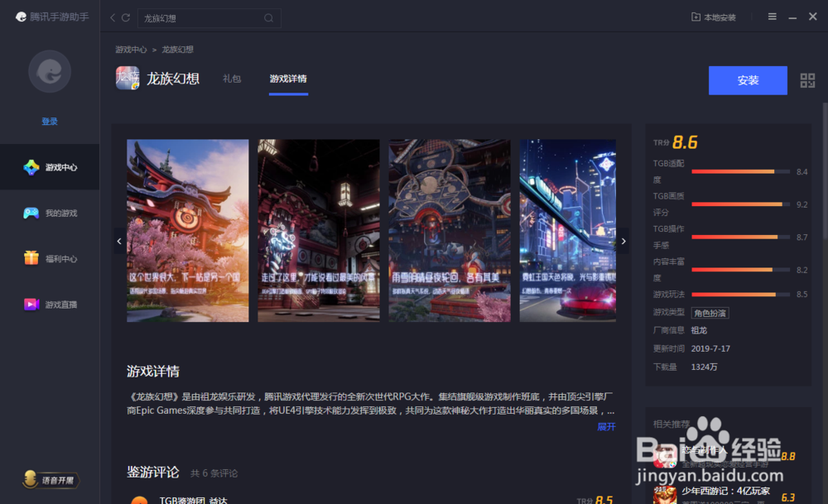Click the blue 安装 install button
The height and width of the screenshot is (504, 828).
(x=748, y=80)
